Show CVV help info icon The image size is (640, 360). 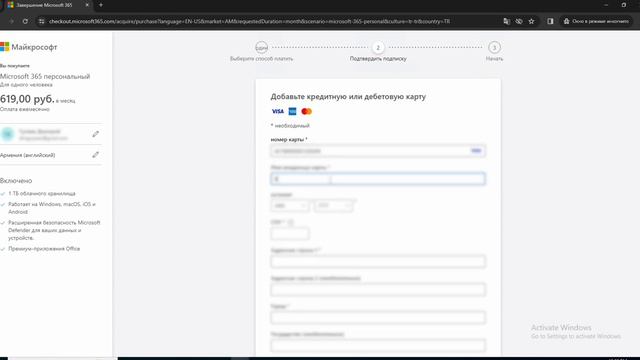click(291, 222)
